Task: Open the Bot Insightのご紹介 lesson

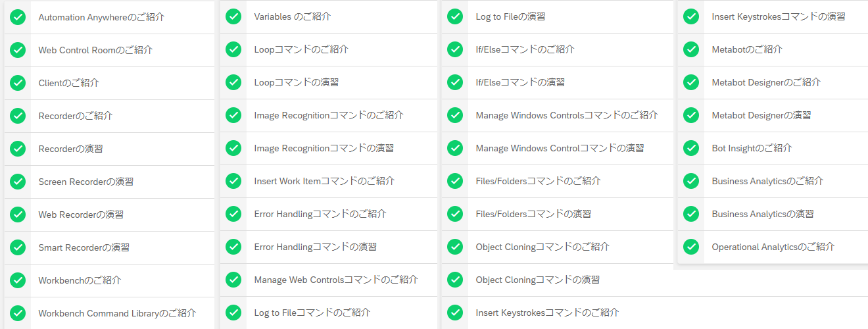Action: 773,148
